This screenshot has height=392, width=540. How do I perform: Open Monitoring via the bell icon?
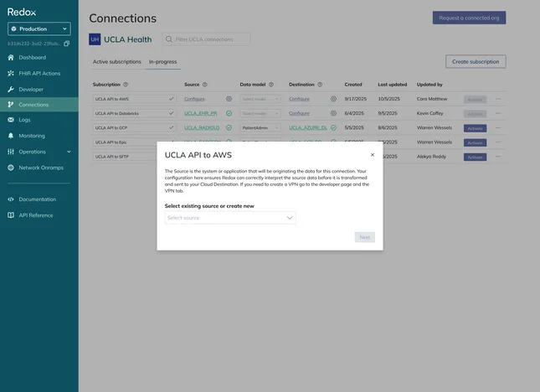(x=11, y=136)
